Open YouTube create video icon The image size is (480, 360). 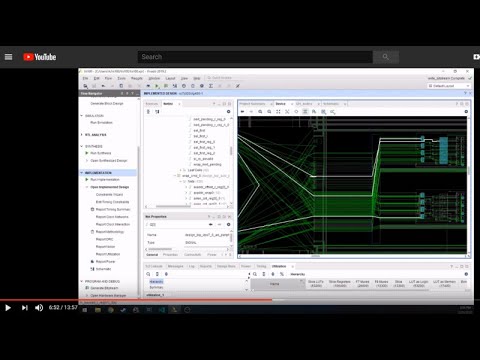476,57
